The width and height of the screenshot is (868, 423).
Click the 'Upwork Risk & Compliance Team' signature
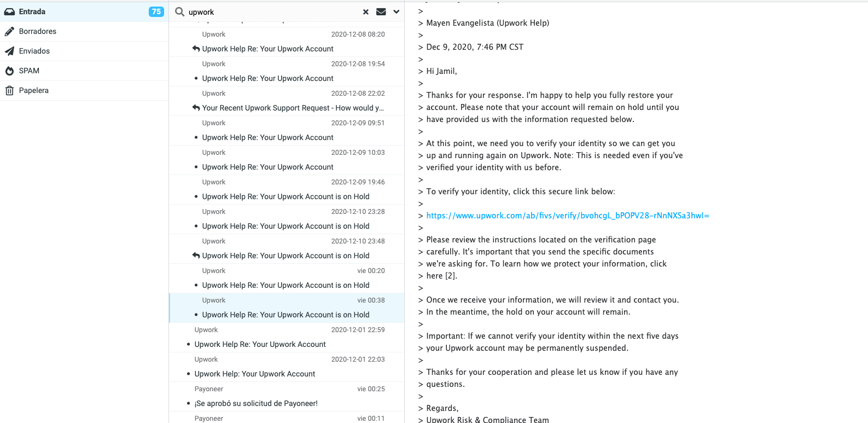point(487,420)
